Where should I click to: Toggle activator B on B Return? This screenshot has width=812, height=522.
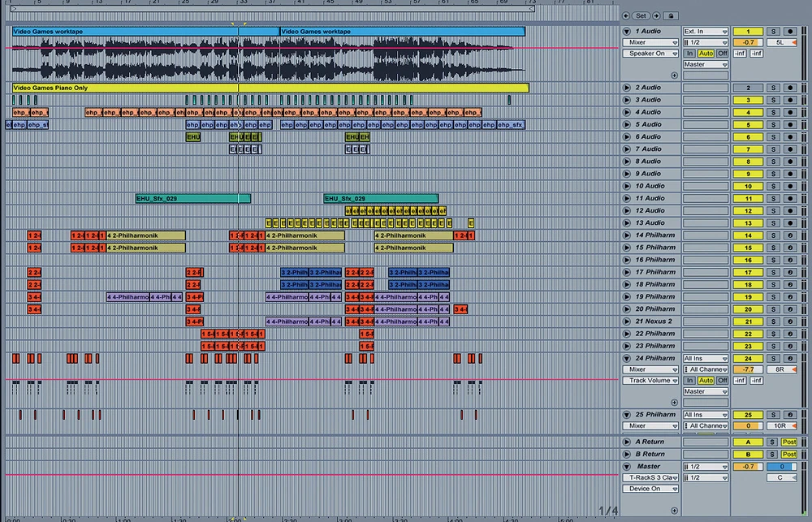748,454
